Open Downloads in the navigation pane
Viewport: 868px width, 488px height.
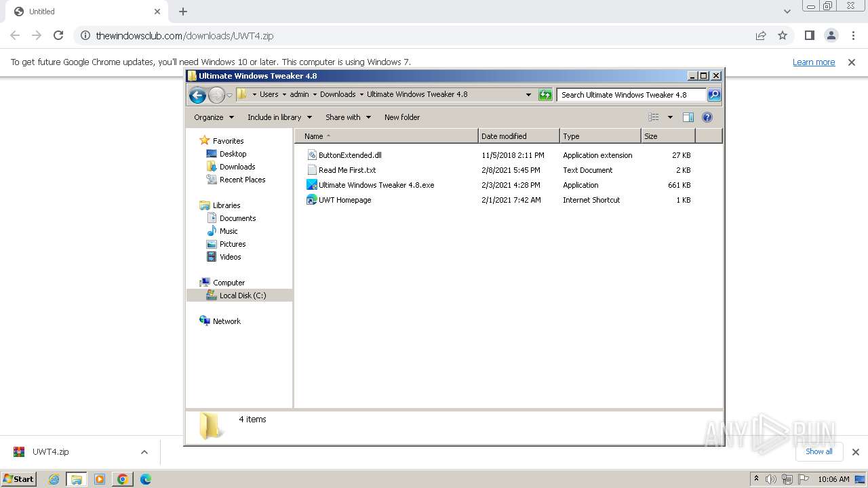[x=237, y=167]
